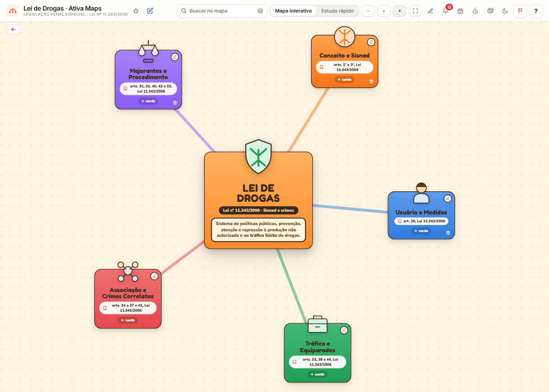This screenshot has height=392, width=549.
Task: Toggle dark mode moon icon
Action: 505,11
